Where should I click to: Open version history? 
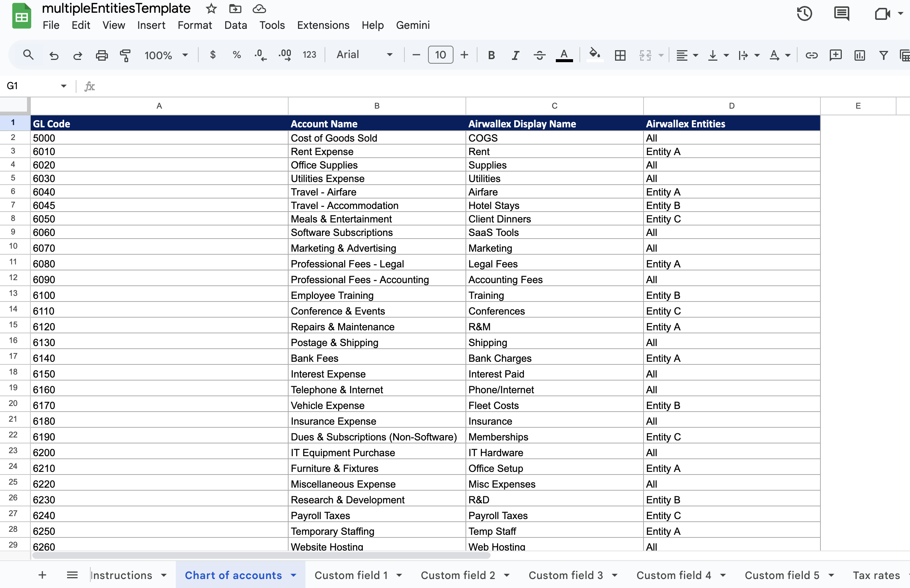pos(805,14)
